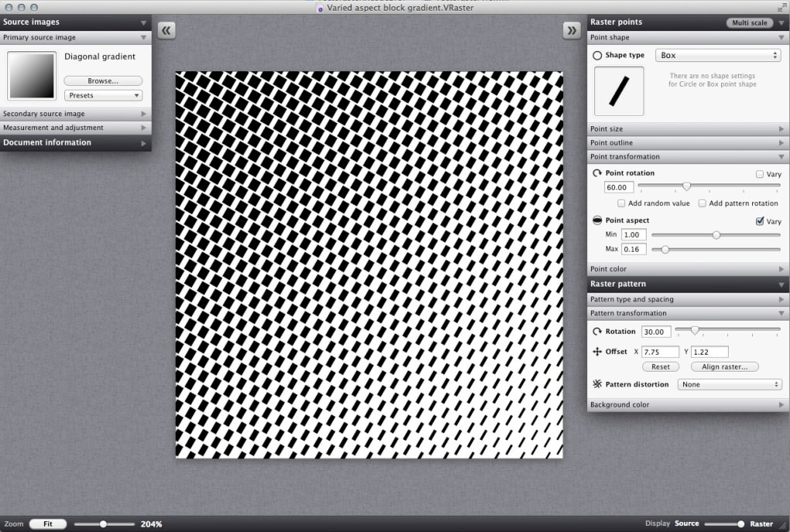Collapse the Primary source image section
790x532 pixels.
pyautogui.click(x=143, y=38)
